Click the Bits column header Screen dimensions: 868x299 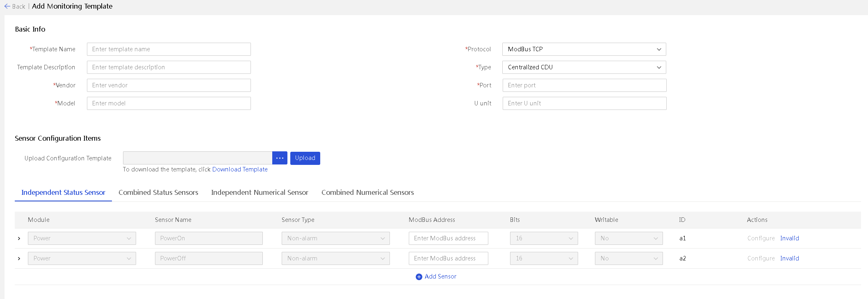click(515, 220)
